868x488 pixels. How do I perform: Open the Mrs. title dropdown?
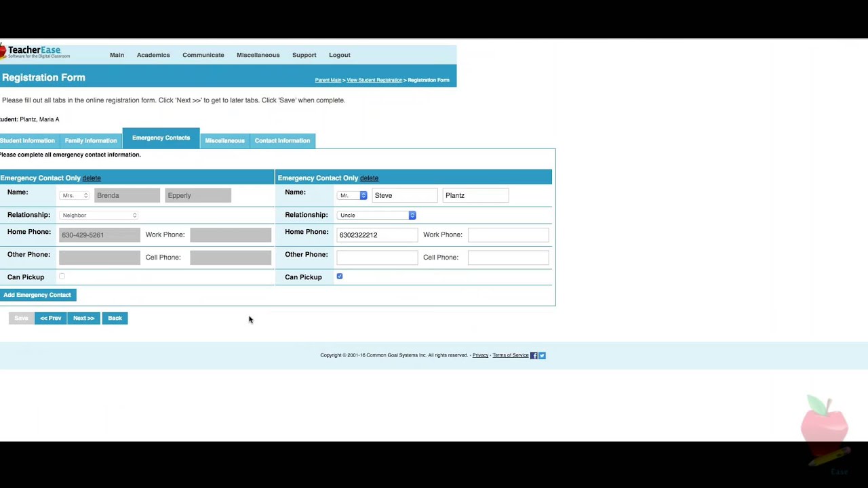coord(75,195)
